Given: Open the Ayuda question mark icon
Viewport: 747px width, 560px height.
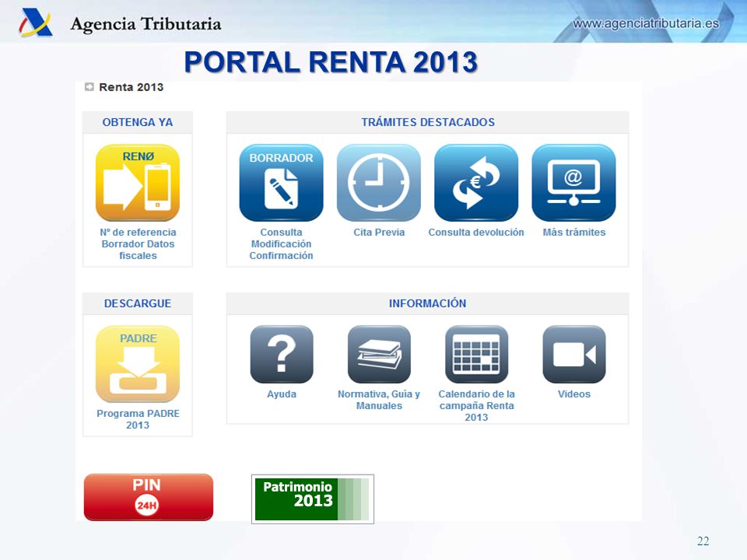Looking at the screenshot, I should tap(282, 355).
